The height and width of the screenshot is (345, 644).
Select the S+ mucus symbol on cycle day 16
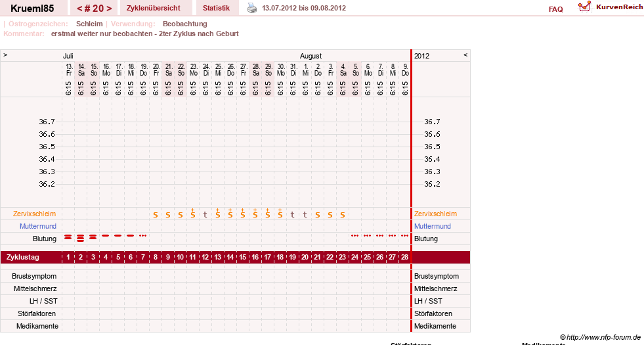(x=255, y=213)
